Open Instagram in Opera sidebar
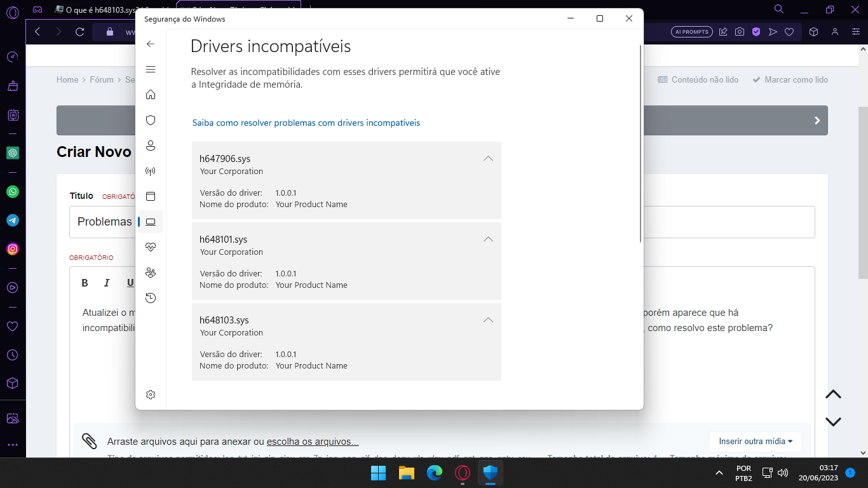Screen dimensions: 868x488 tap(13, 249)
